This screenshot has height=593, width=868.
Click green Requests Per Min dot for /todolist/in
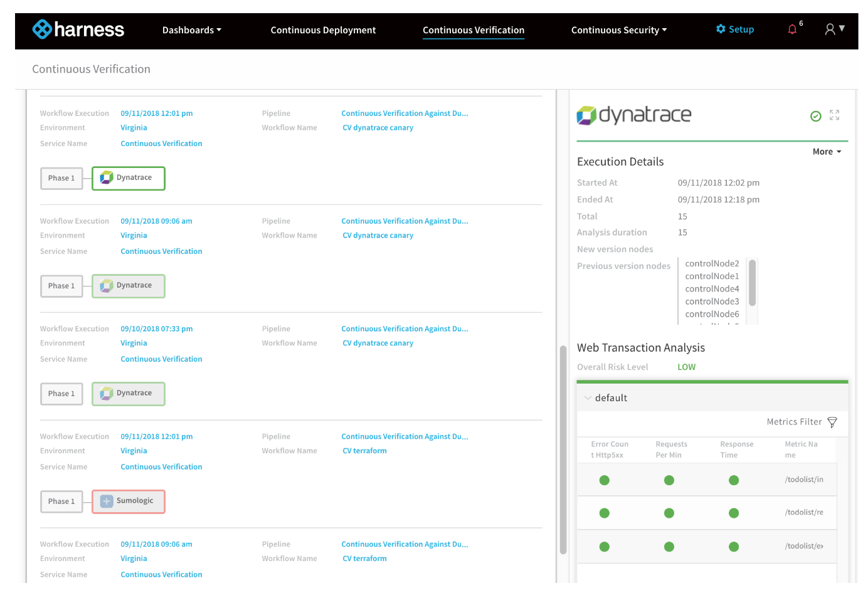[669, 480]
